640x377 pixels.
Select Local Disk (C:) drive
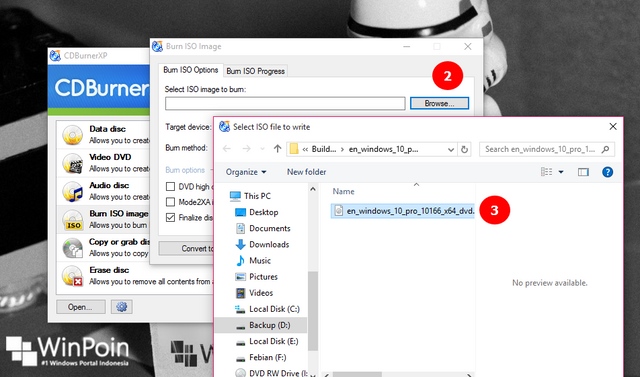[267, 309]
